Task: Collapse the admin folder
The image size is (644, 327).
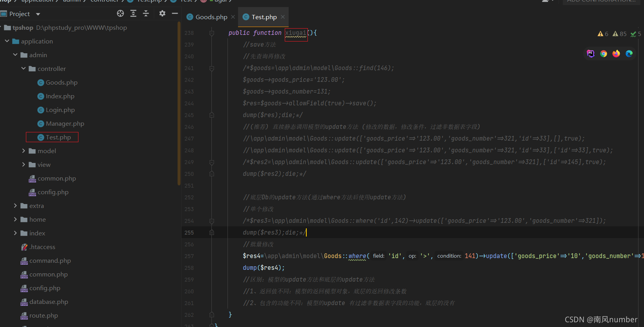Action: (15, 55)
